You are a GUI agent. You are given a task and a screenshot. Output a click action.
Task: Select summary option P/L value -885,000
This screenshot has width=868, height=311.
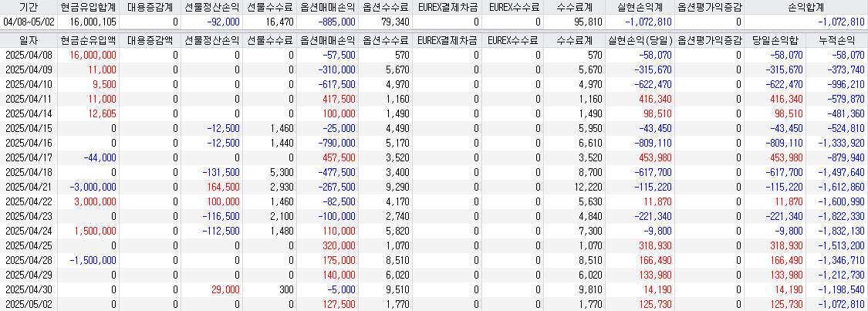(327, 22)
